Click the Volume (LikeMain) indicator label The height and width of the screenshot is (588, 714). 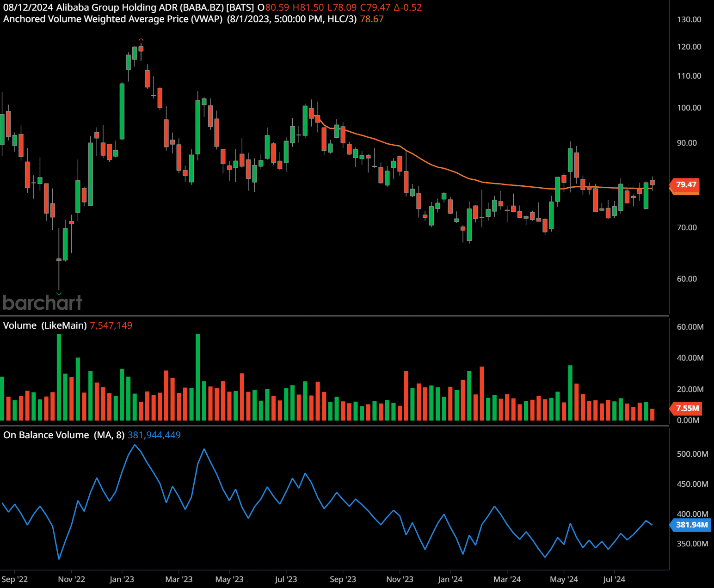point(45,325)
